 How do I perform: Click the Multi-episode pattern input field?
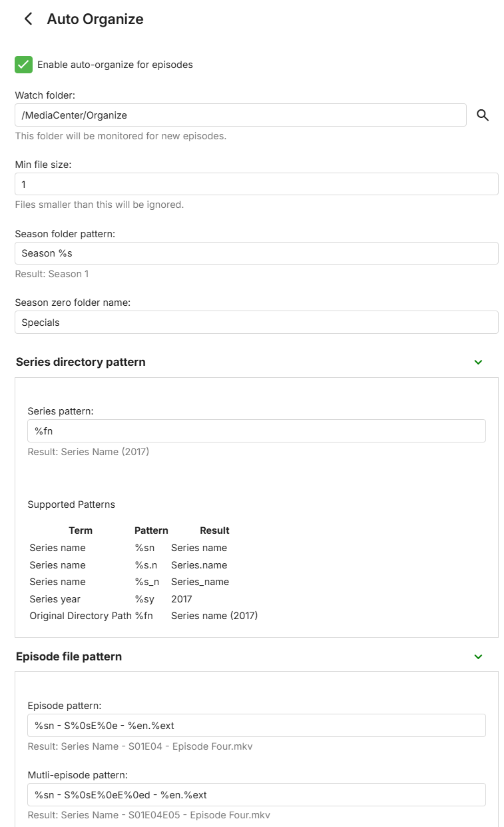tap(256, 794)
